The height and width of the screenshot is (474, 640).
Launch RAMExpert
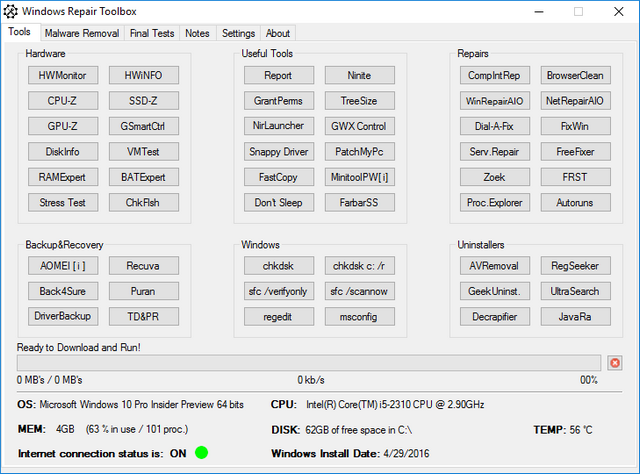[x=63, y=177]
